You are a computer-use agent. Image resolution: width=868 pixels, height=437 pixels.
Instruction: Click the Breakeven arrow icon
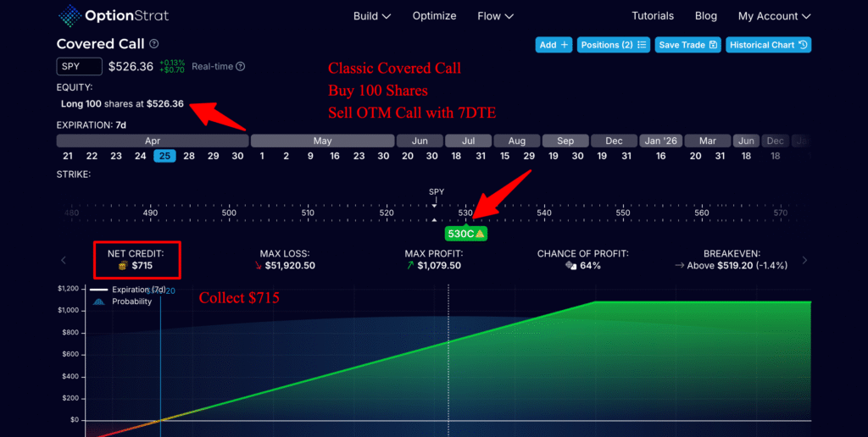pos(680,266)
